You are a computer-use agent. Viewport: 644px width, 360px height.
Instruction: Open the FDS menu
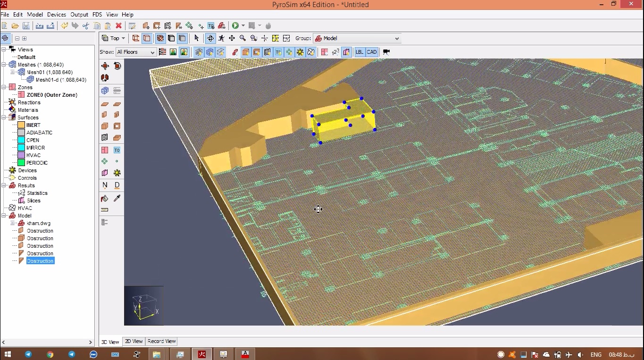tap(97, 15)
